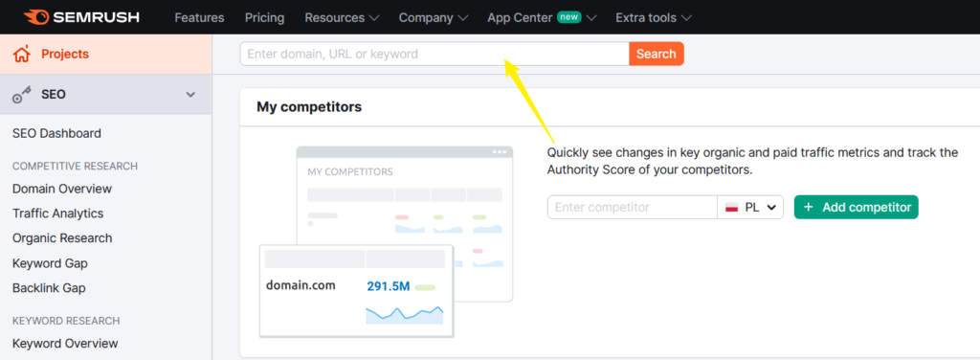Select Projects in the sidebar
980x360 pixels.
(105, 55)
